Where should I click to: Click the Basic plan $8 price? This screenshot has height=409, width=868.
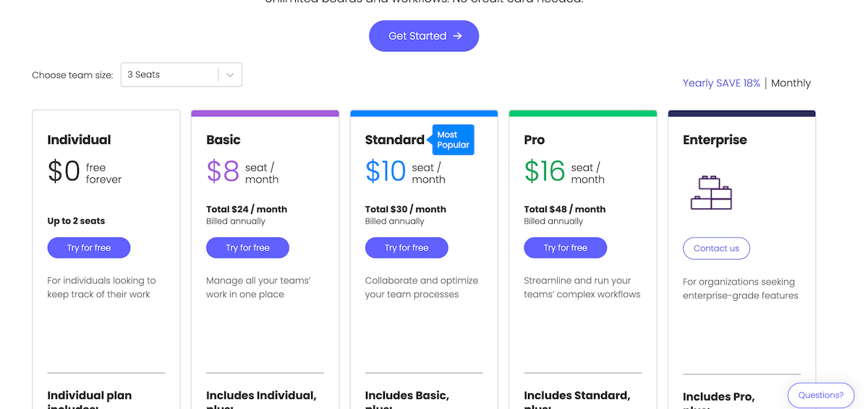223,172
